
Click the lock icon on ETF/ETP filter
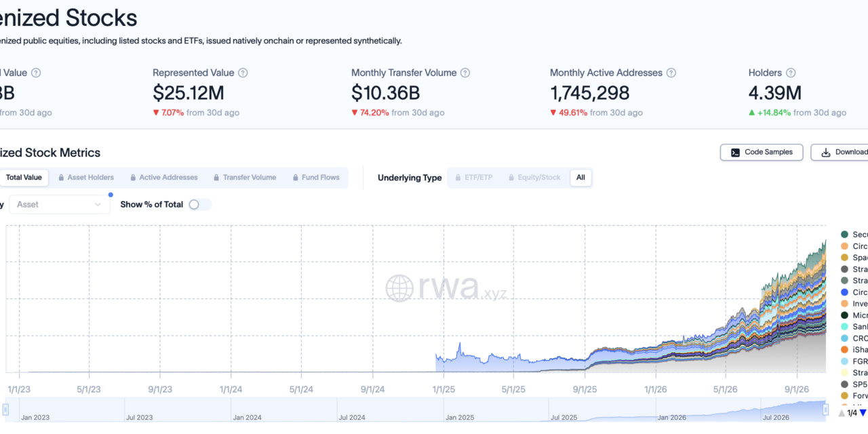pos(458,178)
